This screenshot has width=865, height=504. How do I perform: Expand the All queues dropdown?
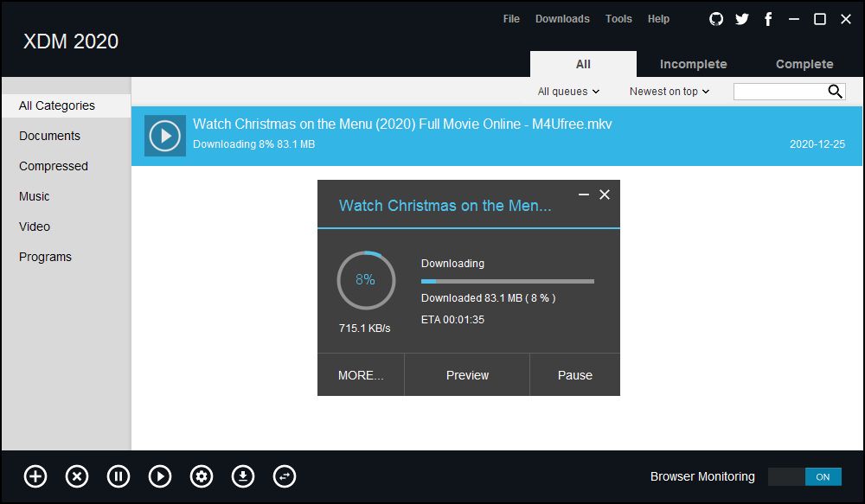[568, 92]
